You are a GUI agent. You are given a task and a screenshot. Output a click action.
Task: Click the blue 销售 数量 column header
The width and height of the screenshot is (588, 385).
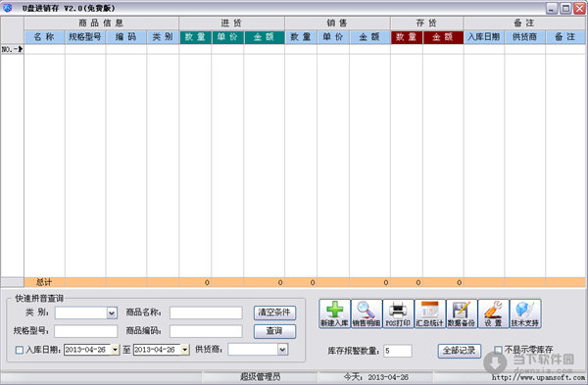(x=301, y=37)
